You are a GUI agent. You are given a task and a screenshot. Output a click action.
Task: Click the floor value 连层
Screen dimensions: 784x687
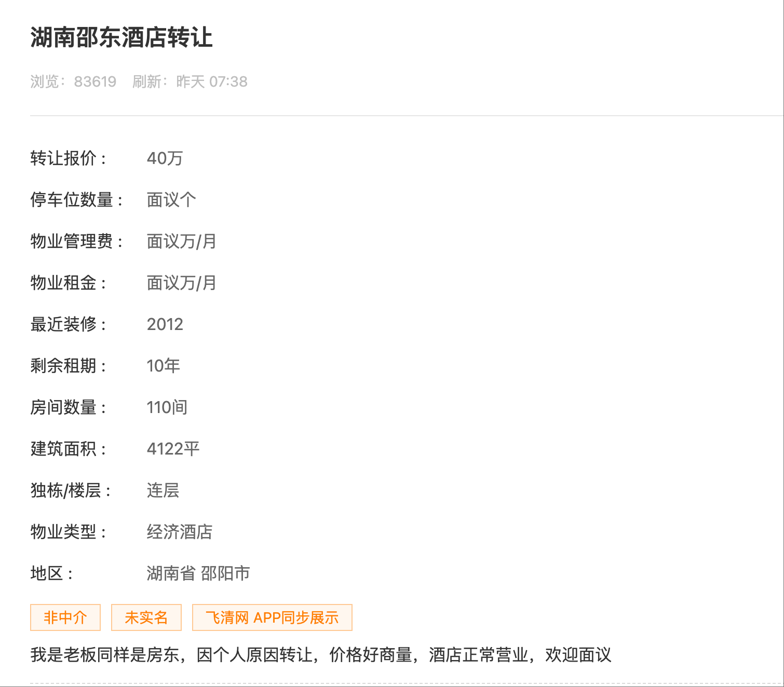click(x=163, y=490)
